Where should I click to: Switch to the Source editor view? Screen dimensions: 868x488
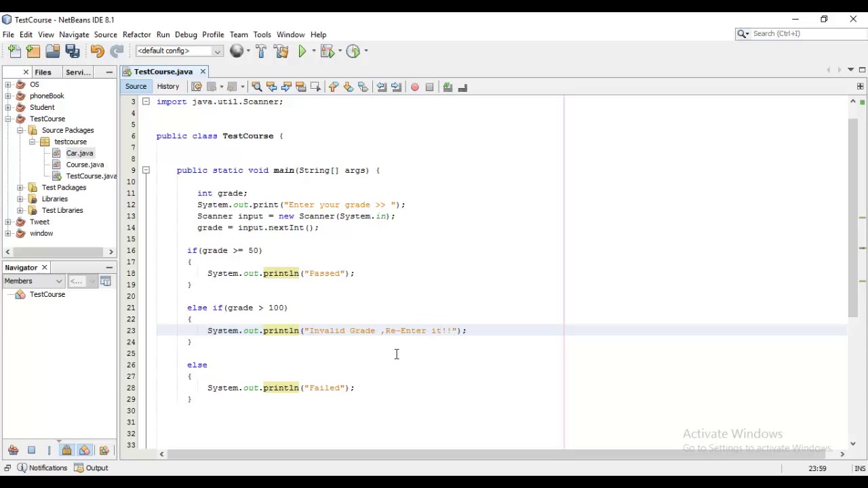136,87
